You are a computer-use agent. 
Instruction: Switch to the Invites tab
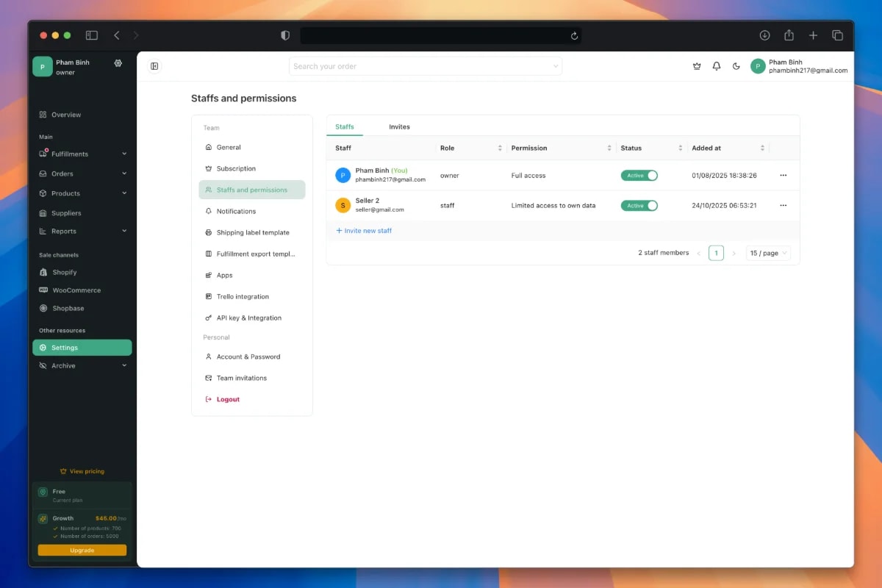click(399, 126)
